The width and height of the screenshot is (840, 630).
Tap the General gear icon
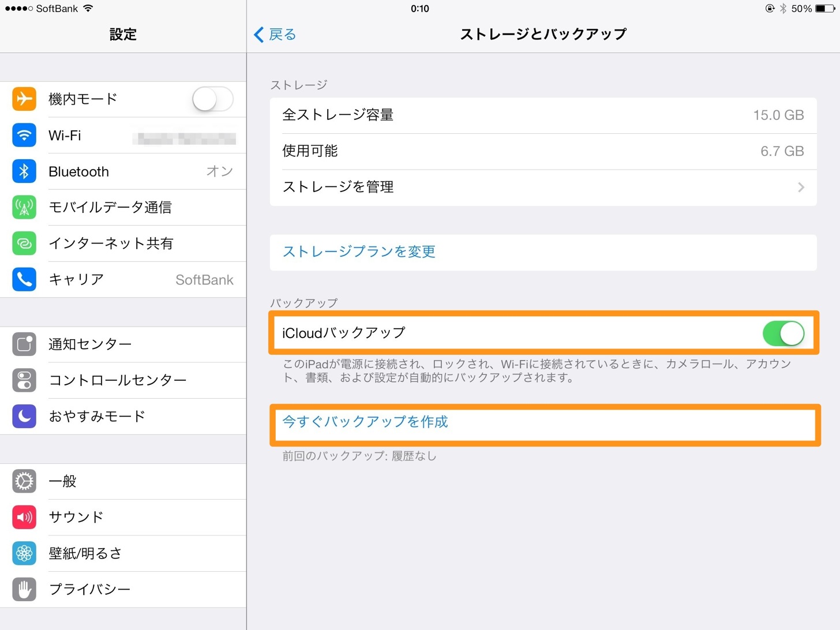tap(24, 481)
